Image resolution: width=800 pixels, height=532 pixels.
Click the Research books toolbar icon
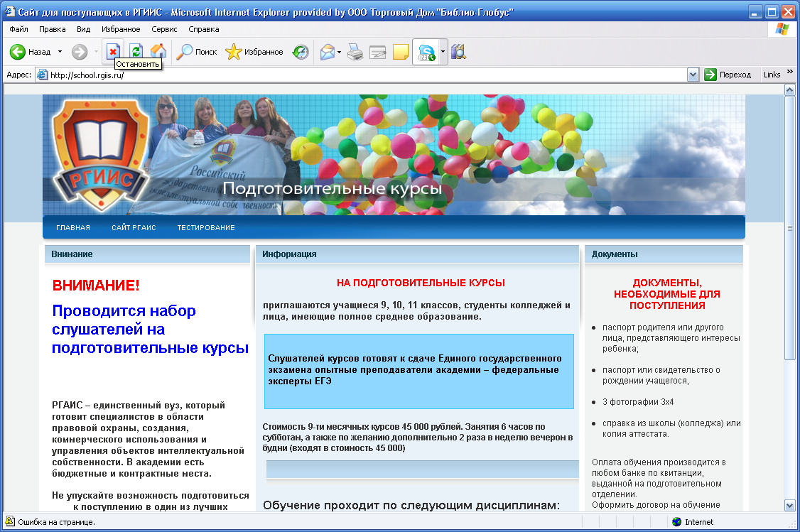[x=459, y=52]
